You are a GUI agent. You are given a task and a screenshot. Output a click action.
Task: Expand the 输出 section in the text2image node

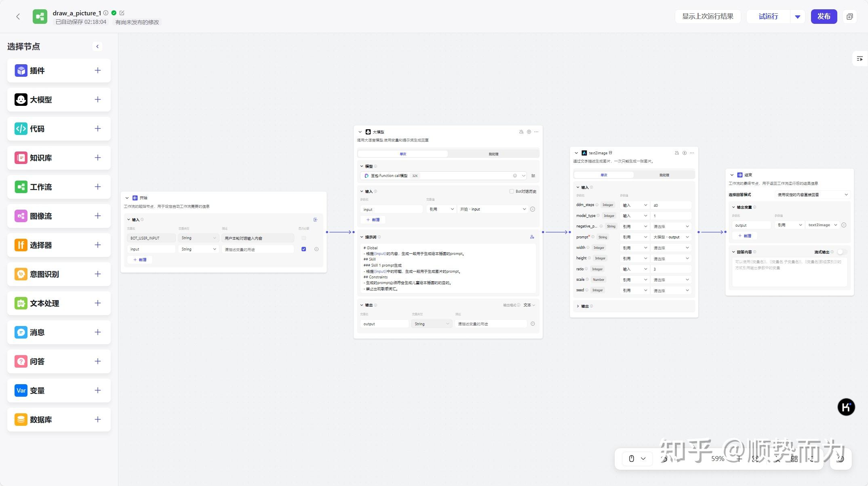578,306
